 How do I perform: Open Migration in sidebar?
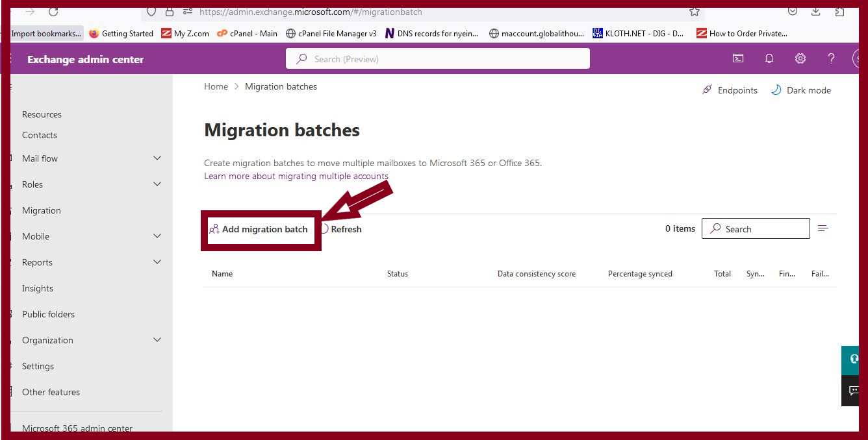pyautogui.click(x=42, y=210)
